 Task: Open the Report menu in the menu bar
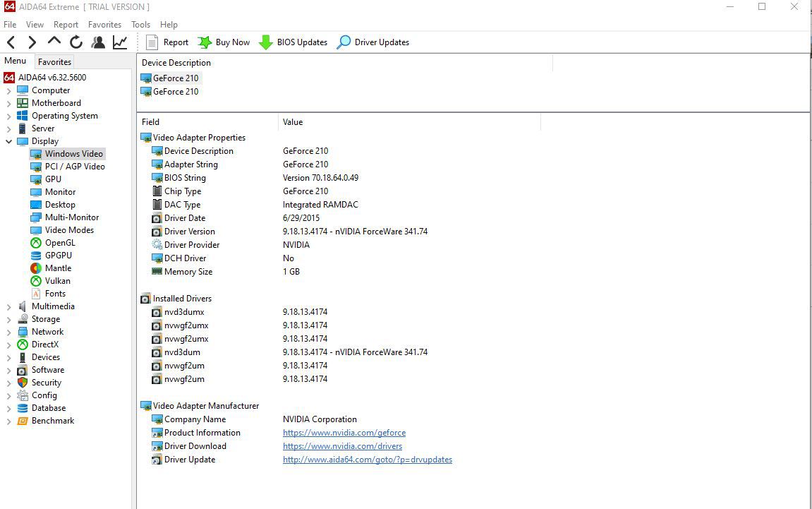point(66,25)
